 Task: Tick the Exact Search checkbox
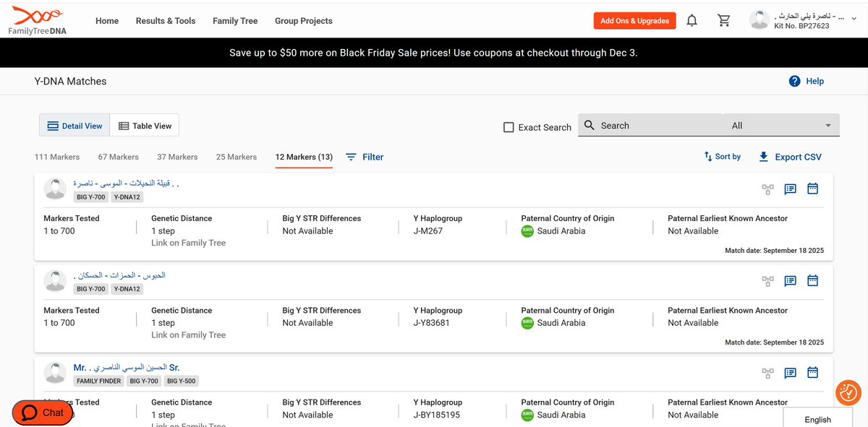[x=509, y=127]
